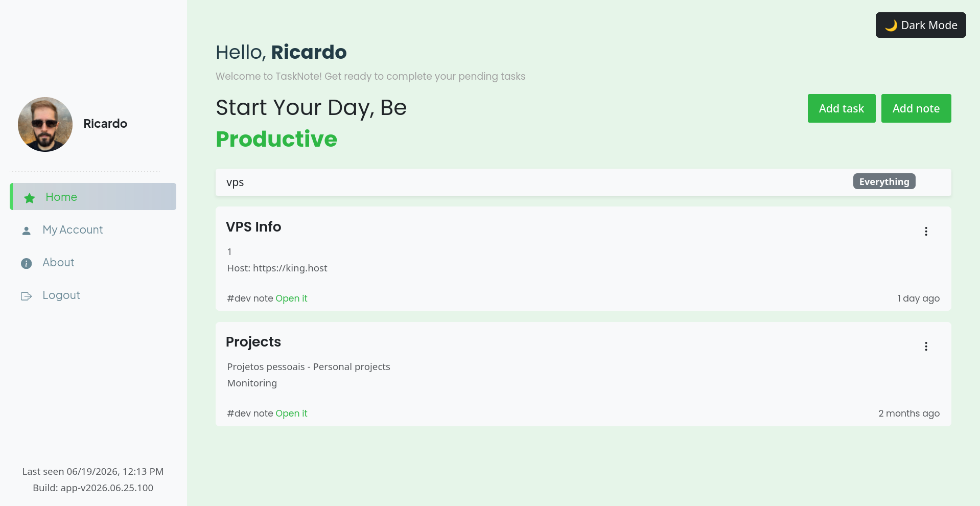Toggle Dark Mode on

point(921,25)
